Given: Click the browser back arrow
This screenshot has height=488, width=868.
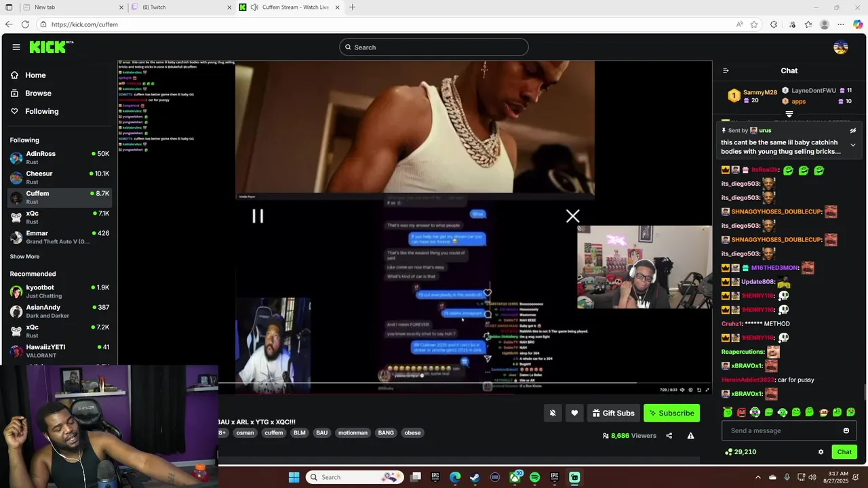Looking at the screenshot, I should (x=9, y=24).
